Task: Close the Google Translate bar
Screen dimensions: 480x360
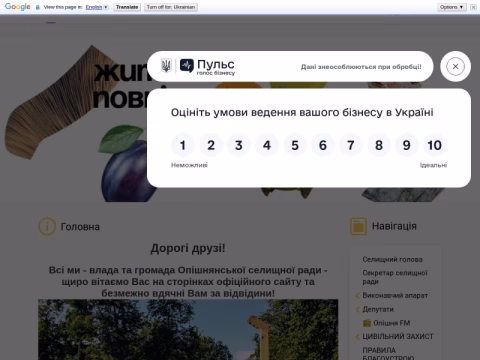Action: click(x=473, y=7)
